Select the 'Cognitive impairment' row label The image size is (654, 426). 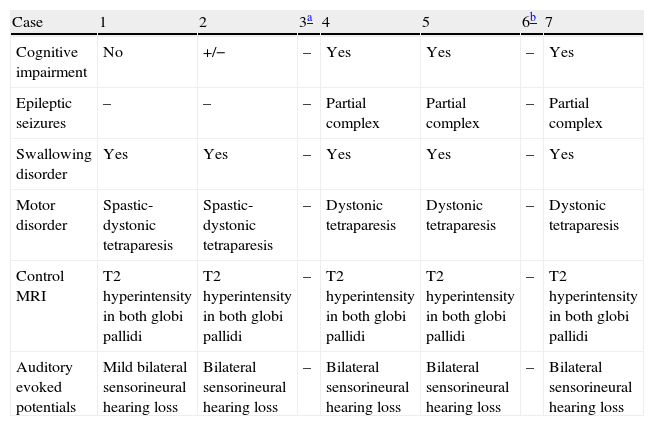click(x=52, y=63)
